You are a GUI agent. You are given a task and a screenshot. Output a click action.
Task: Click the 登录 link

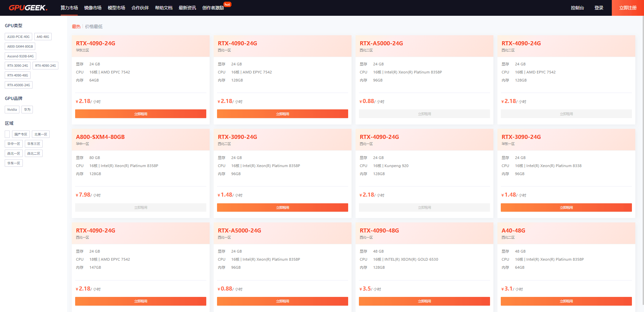(599, 8)
